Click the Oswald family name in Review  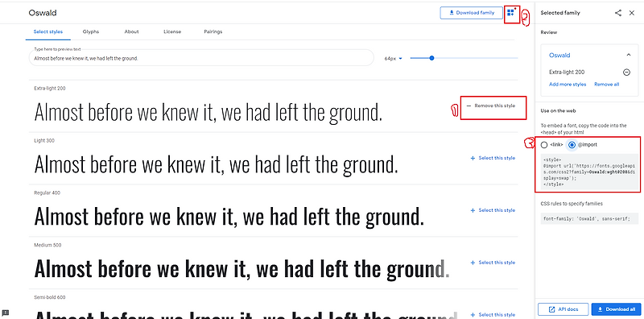click(x=559, y=55)
